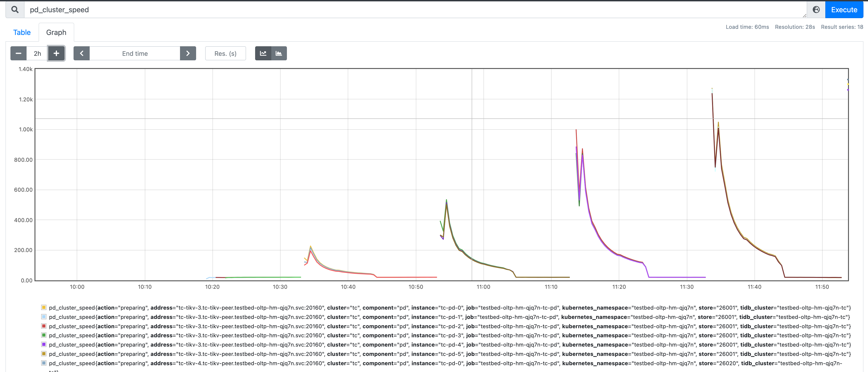Click the End time input field
The height and width of the screenshot is (372, 868).
(x=135, y=54)
